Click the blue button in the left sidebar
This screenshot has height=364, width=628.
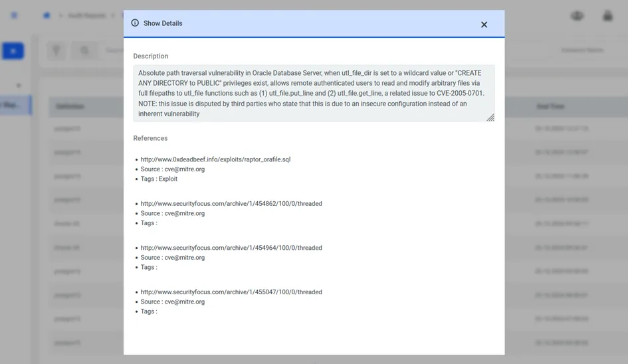(x=13, y=50)
